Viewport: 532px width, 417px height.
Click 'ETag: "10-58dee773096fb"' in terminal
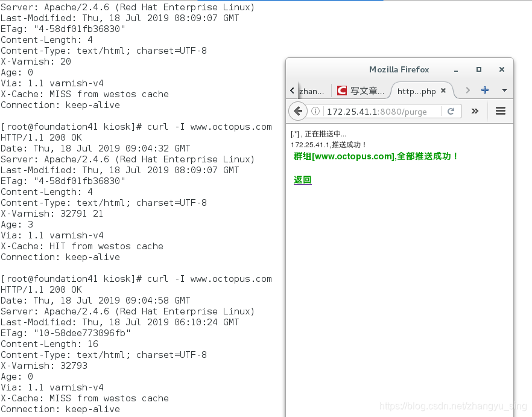pos(66,333)
